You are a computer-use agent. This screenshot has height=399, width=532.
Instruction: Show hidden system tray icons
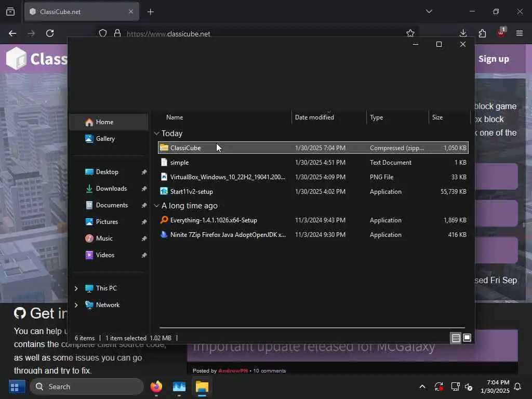point(422,387)
